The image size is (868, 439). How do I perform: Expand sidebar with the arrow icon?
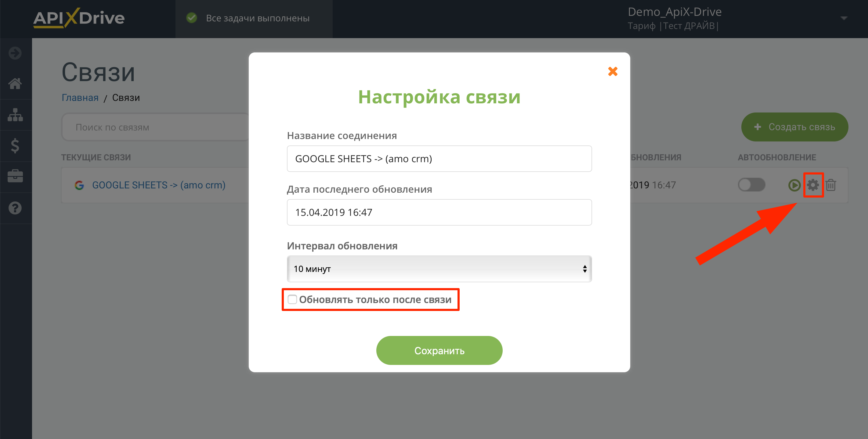click(15, 53)
